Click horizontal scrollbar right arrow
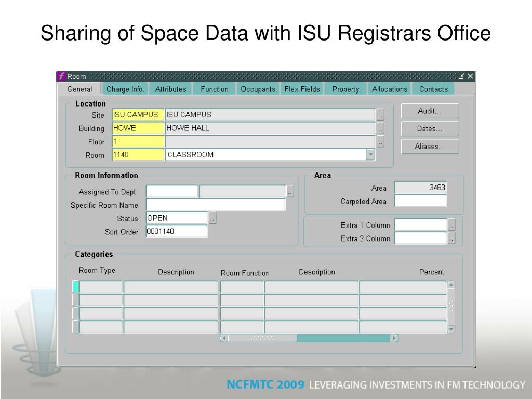Screen dimensions: 532x399 (x=394, y=338)
